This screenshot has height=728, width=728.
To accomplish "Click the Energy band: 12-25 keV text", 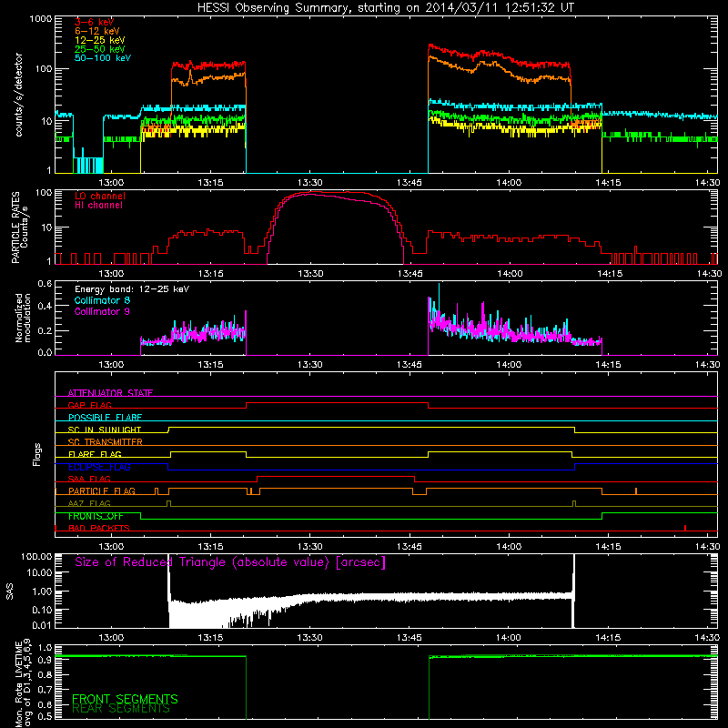I will click(x=132, y=289).
